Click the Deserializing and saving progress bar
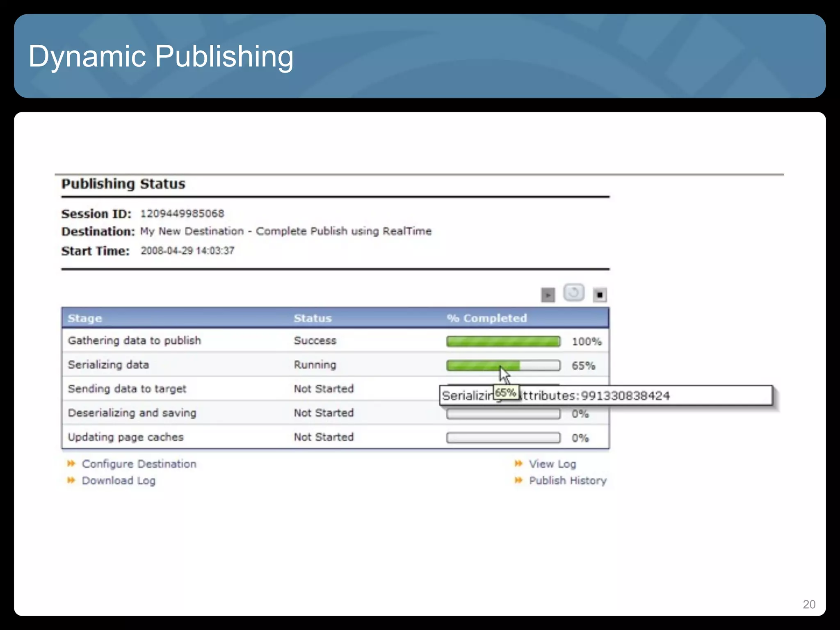The image size is (840, 630). click(503, 414)
